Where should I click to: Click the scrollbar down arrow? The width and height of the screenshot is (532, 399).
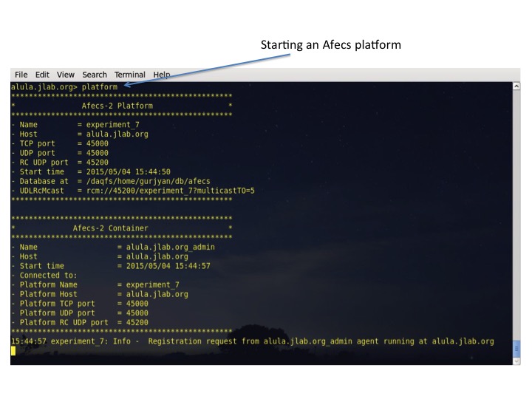516,361
